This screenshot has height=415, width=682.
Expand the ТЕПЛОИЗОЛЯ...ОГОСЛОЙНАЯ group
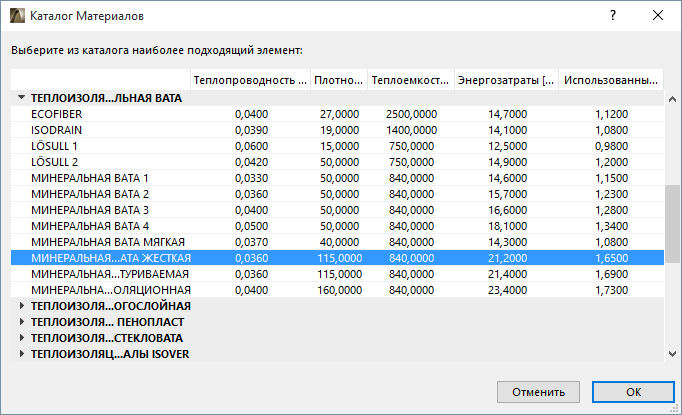pyautogui.click(x=21, y=306)
